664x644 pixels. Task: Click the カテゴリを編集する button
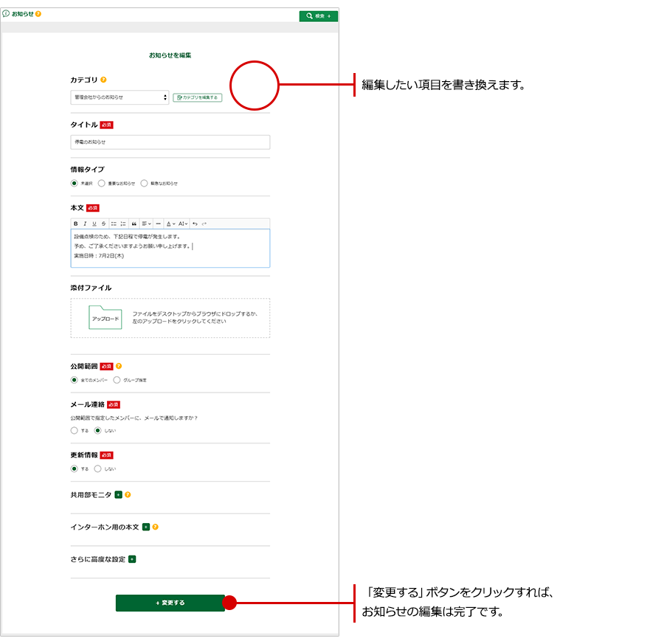tap(197, 97)
